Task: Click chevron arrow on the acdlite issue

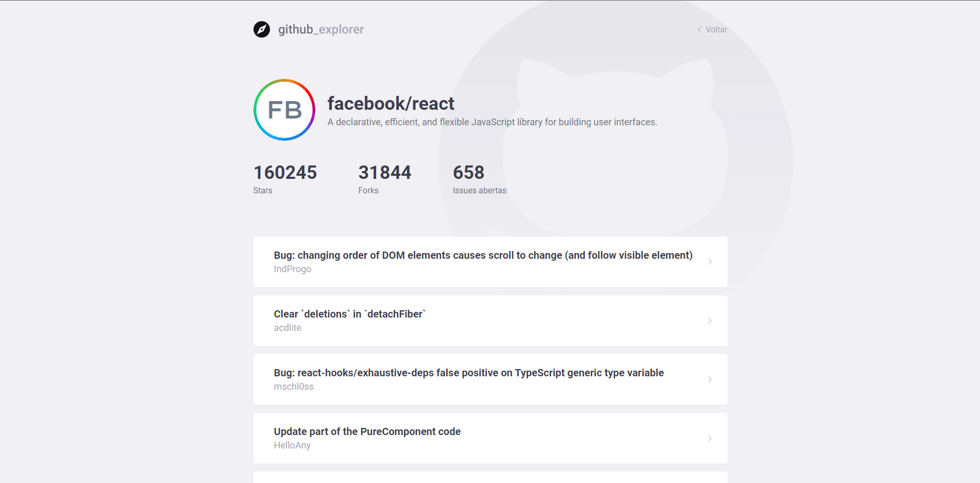Action: click(709, 321)
